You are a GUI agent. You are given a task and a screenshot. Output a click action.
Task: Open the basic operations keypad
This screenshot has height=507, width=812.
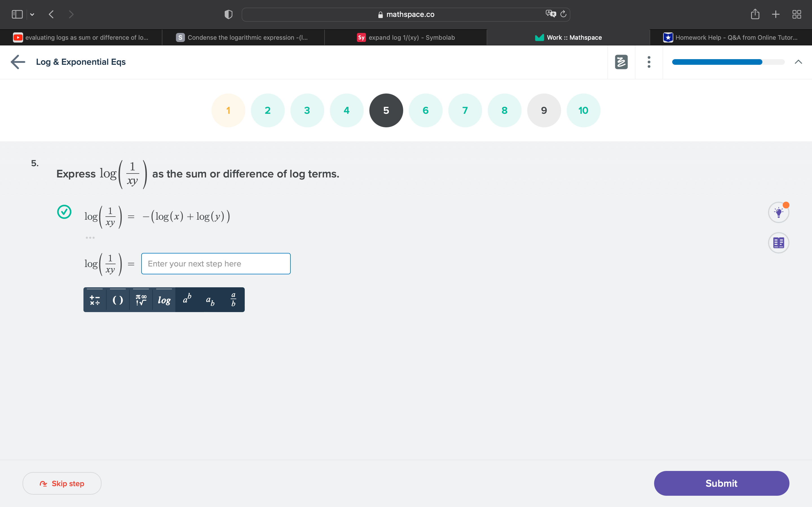point(95,300)
